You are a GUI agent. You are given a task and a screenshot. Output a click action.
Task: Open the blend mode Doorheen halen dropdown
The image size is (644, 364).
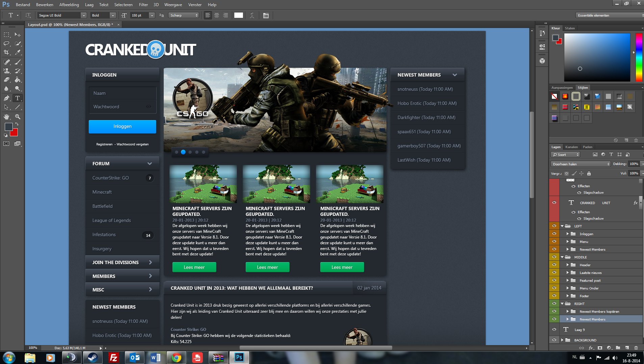tap(580, 164)
